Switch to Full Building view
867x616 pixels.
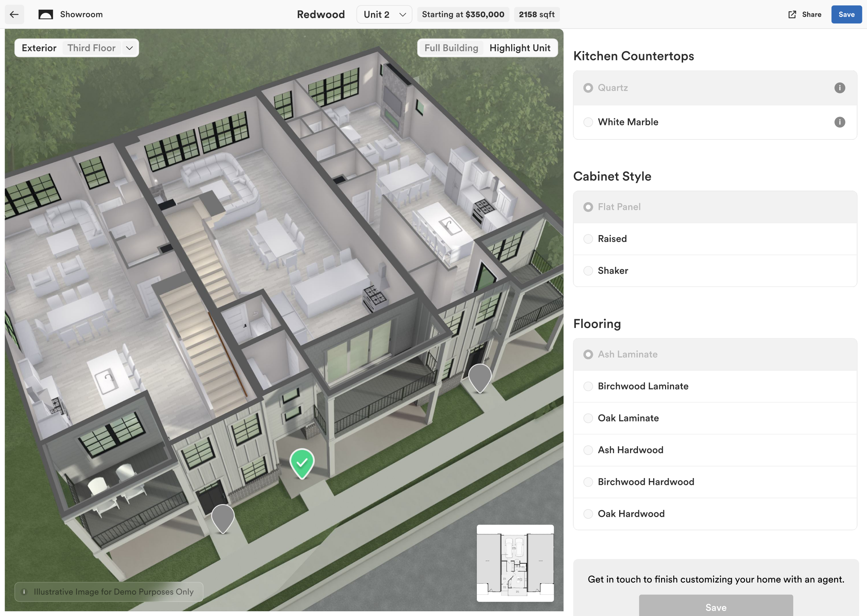451,48
